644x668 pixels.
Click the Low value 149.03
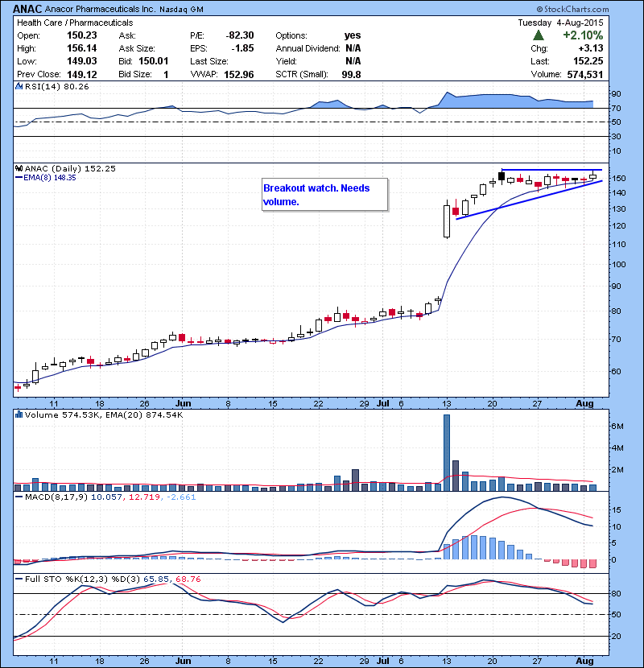pos(82,61)
